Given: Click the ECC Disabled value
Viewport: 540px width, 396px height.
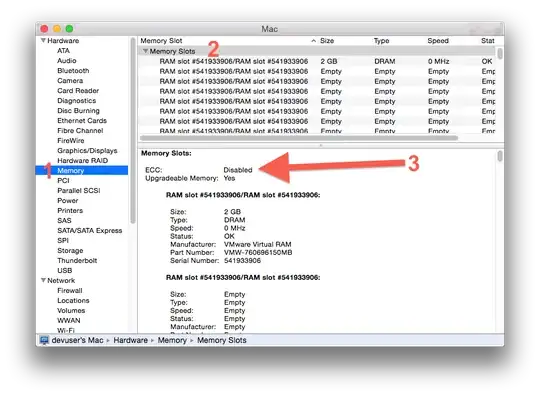Looking at the screenshot, I should point(238,170).
